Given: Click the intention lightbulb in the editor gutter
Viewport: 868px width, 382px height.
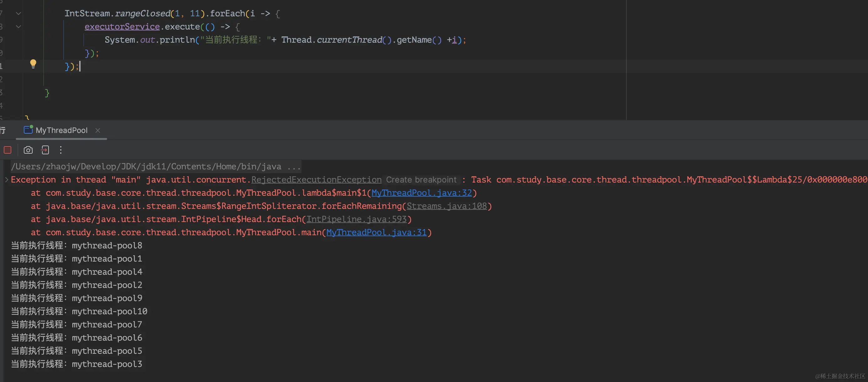Looking at the screenshot, I should coord(33,63).
